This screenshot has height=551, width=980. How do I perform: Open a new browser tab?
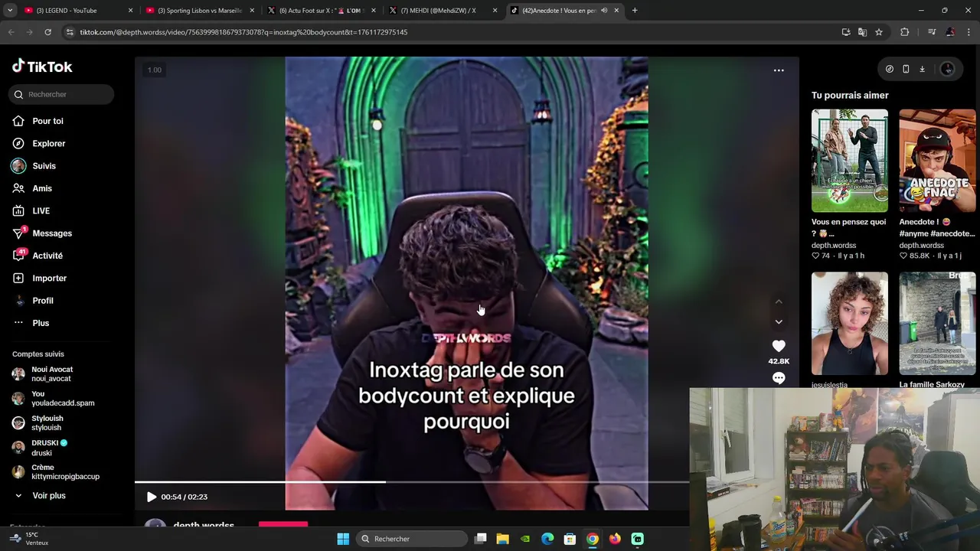[635, 11]
